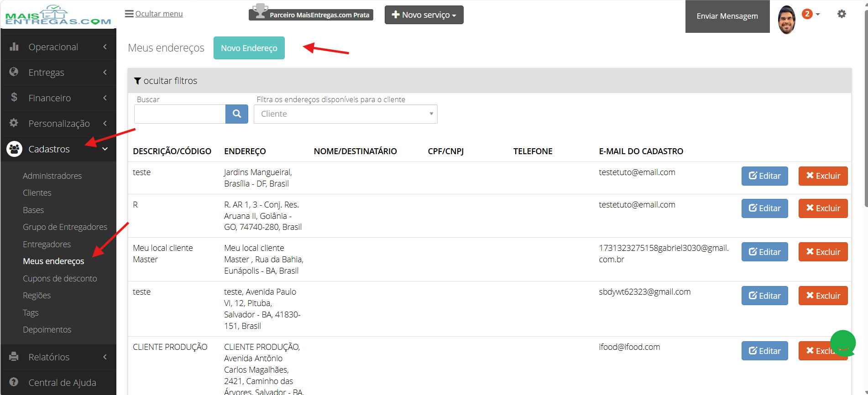This screenshot has width=868, height=395.
Task: Select Meus endereços in the sidebar
Action: [53, 261]
